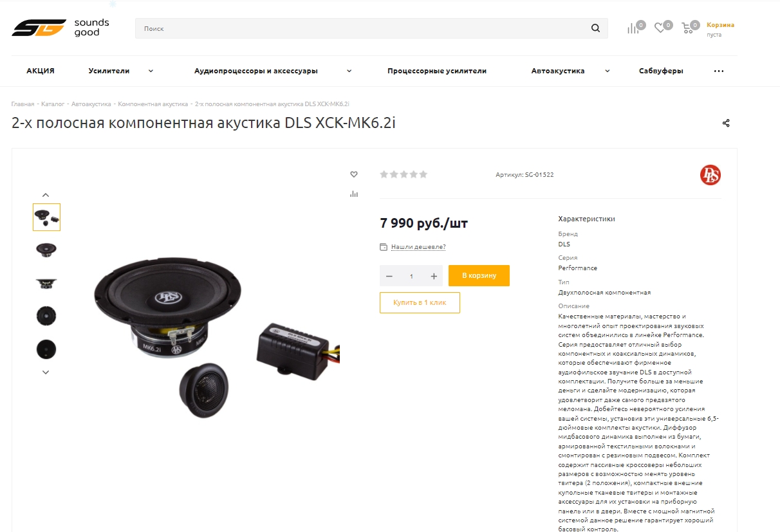Open the wishlist heart icon in header

660,28
